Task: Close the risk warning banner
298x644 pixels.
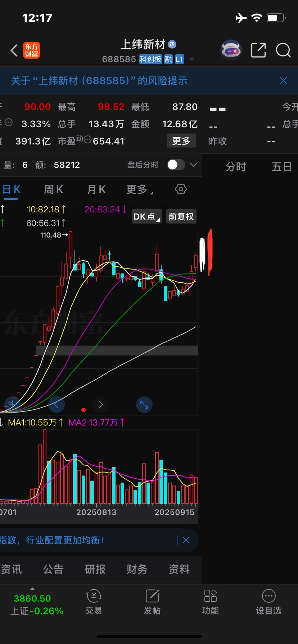Action: 284,80
